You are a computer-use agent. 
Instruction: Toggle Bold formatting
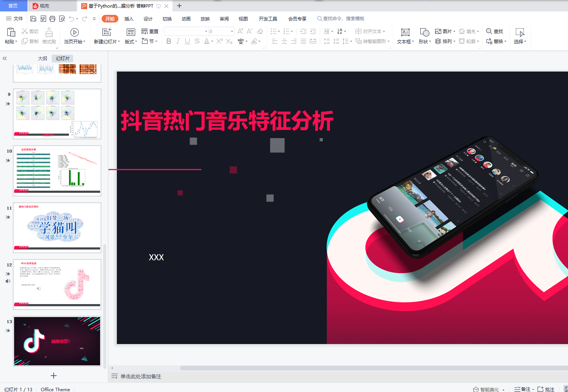click(169, 41)
